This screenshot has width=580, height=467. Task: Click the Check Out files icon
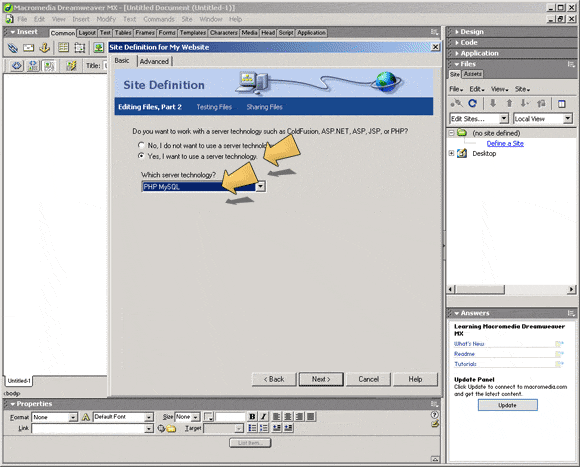click(525, 104)
